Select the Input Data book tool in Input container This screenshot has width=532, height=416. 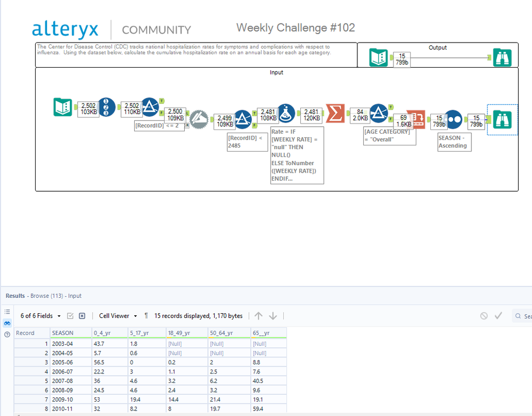63,107
